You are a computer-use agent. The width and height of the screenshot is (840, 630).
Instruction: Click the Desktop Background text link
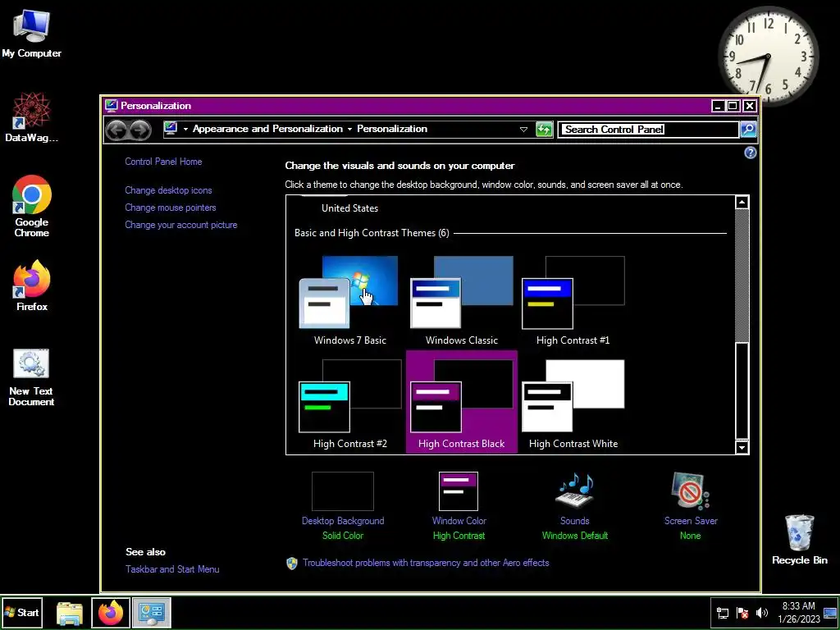343,521
